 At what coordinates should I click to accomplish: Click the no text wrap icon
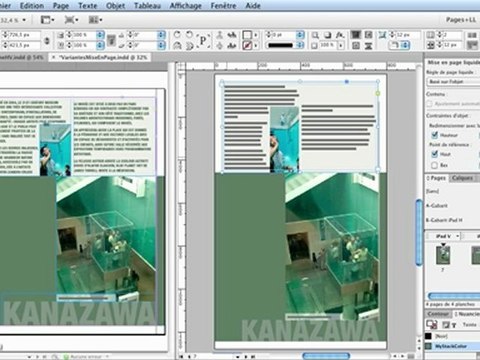(356, 35)
